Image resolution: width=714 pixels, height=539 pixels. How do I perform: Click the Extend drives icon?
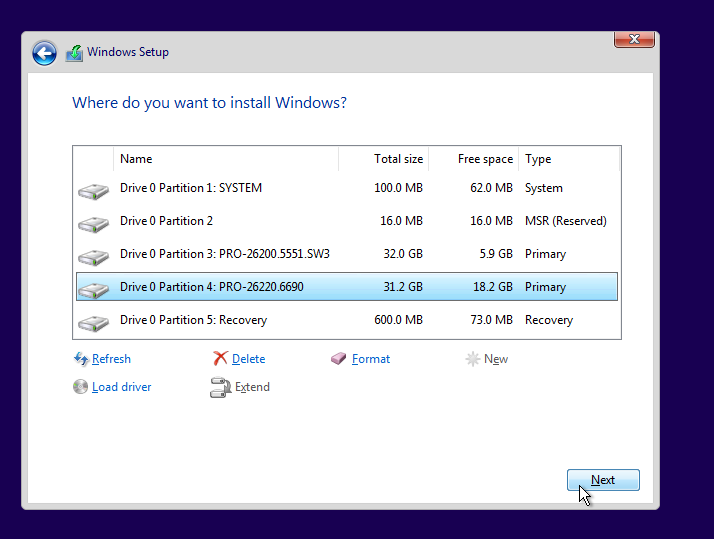(x=220, y=387)
